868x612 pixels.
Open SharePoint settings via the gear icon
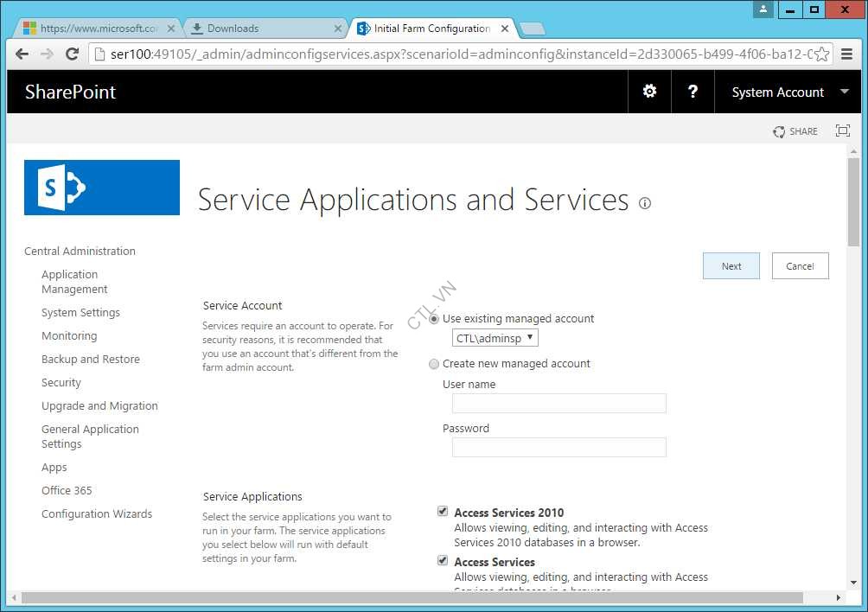click(649, 91)
